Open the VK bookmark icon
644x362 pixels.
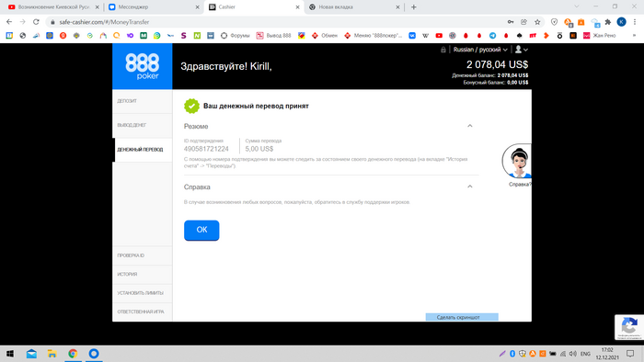click(x=412, y=36)
